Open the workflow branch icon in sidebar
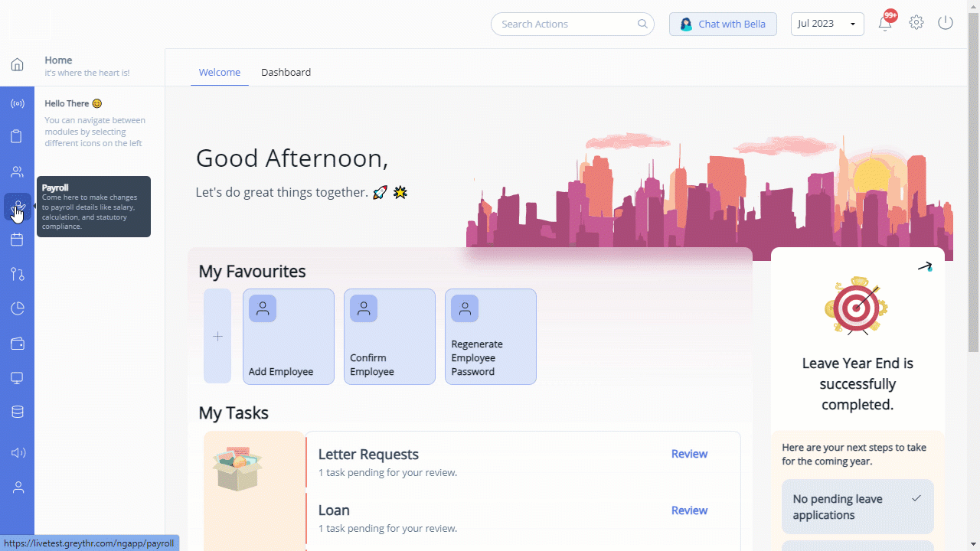The image size is (980, 551). click(x=17, y=274)
